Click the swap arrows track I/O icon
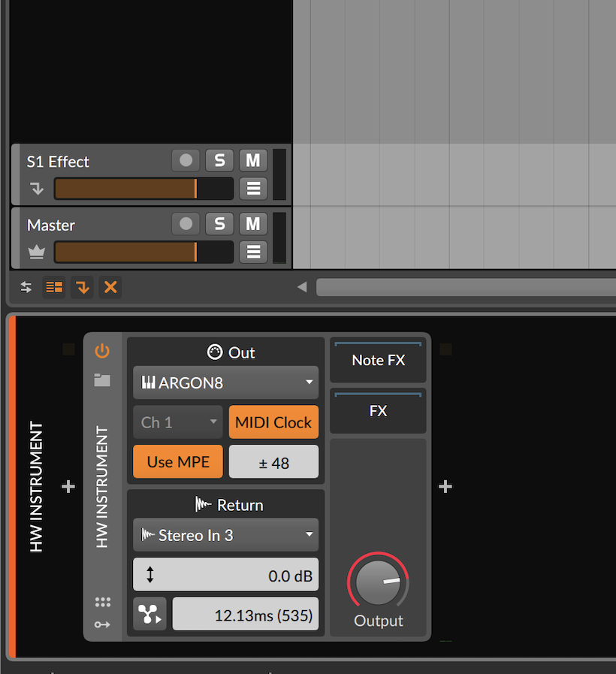 pyautogui.click(x=26, y=287)
